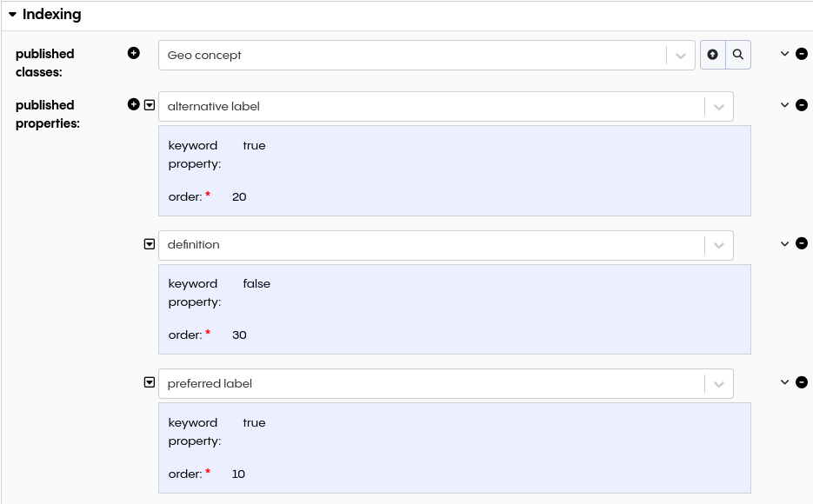Remove the alternative label property
This screenshot has height=504, width=813.
[801, 104]
